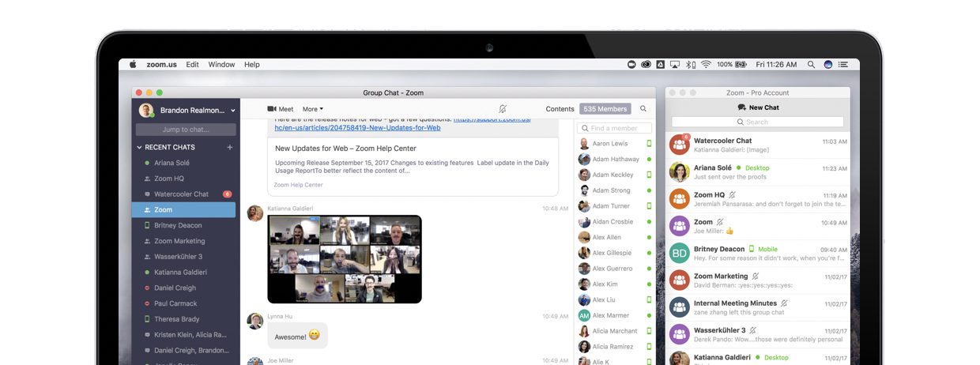Click the Find a member search box
This screenshot has height=365, width=980.
pos(615,128)
